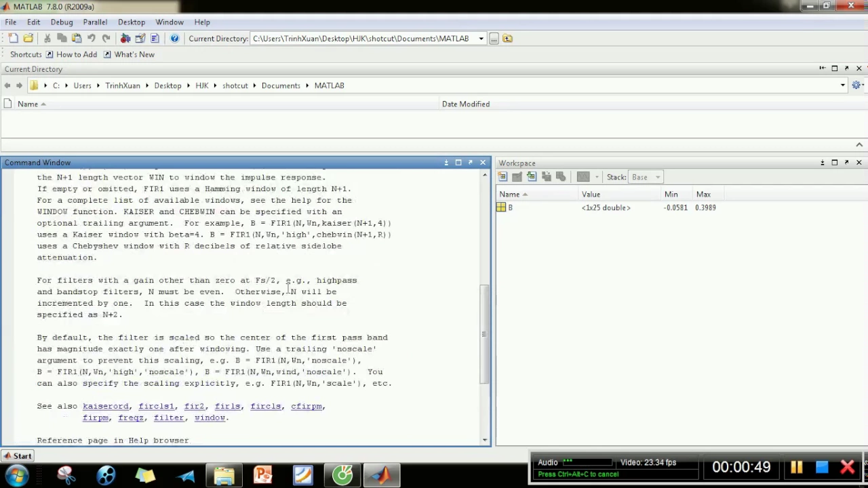Create new variable in Workspace toolbar
Image resolution: width=868 pixels, height=488 pixels.
coord(502,177)
